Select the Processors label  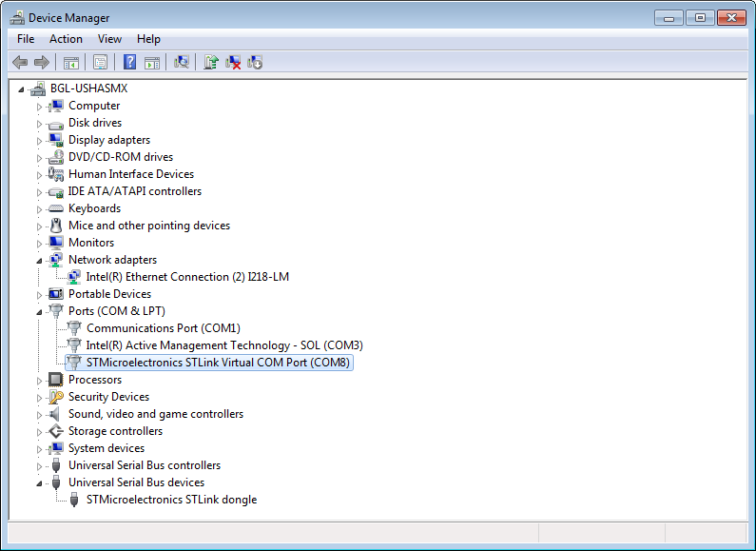coord(95,380)
